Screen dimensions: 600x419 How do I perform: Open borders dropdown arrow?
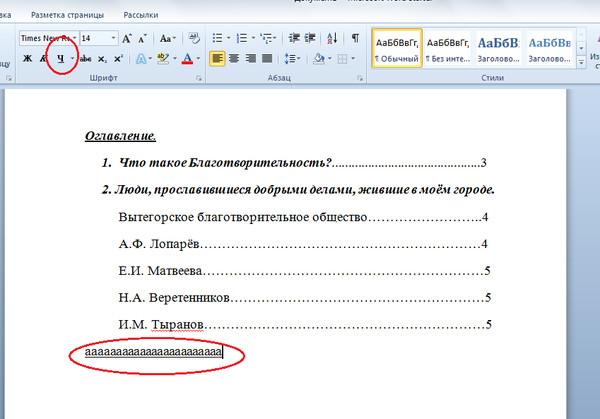[353, 59]
